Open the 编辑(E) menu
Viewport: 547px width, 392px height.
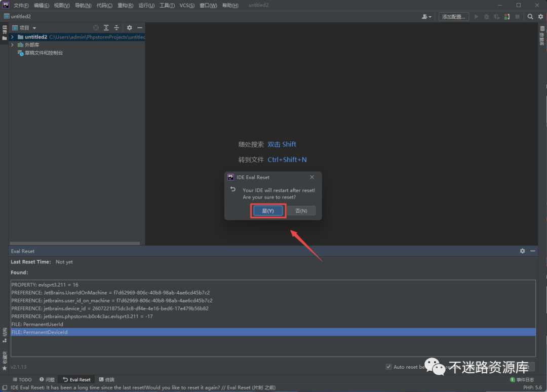point(42,5)
